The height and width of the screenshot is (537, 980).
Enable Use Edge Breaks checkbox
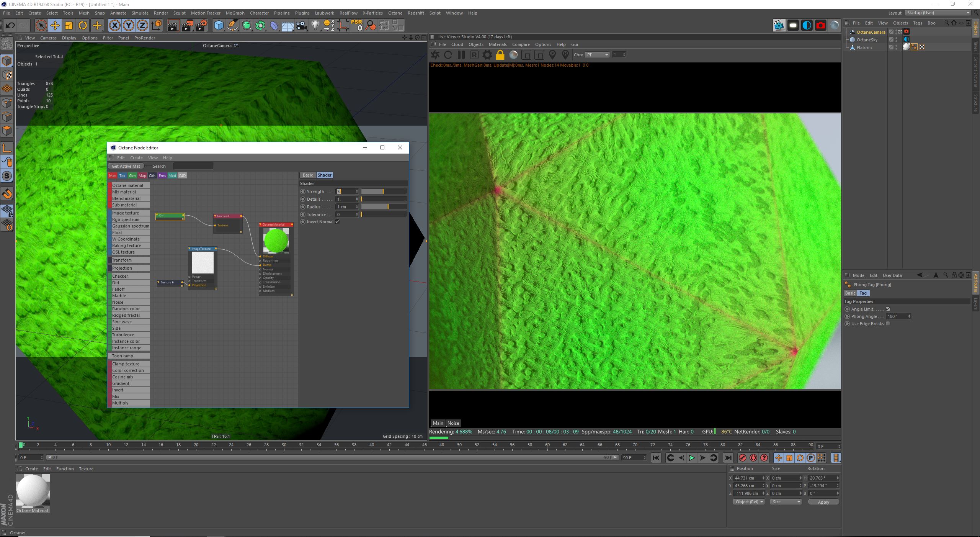click(888, 324)
